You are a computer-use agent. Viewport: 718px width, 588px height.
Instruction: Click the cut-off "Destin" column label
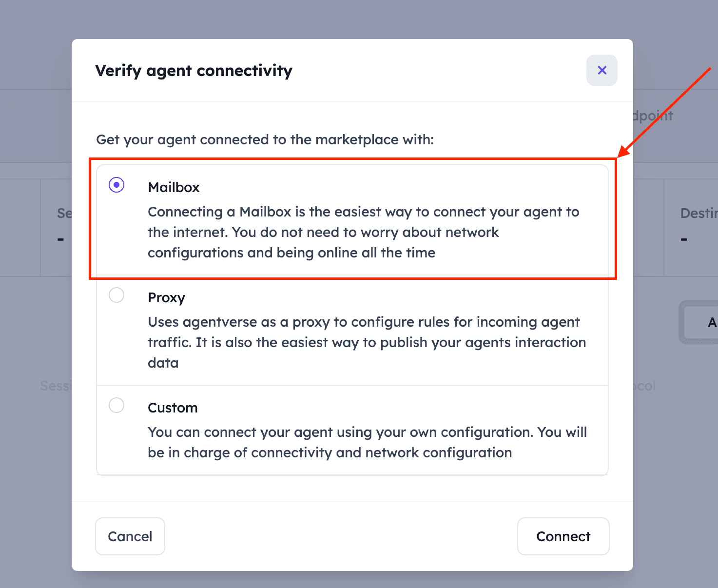[x=699, y=214]
